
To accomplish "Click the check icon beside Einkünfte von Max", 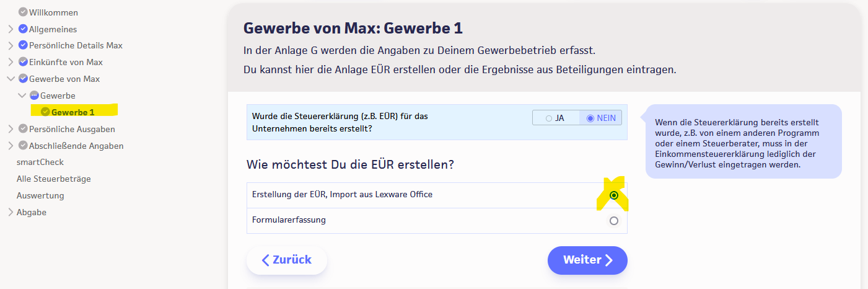I will click(x=23, y=62).
